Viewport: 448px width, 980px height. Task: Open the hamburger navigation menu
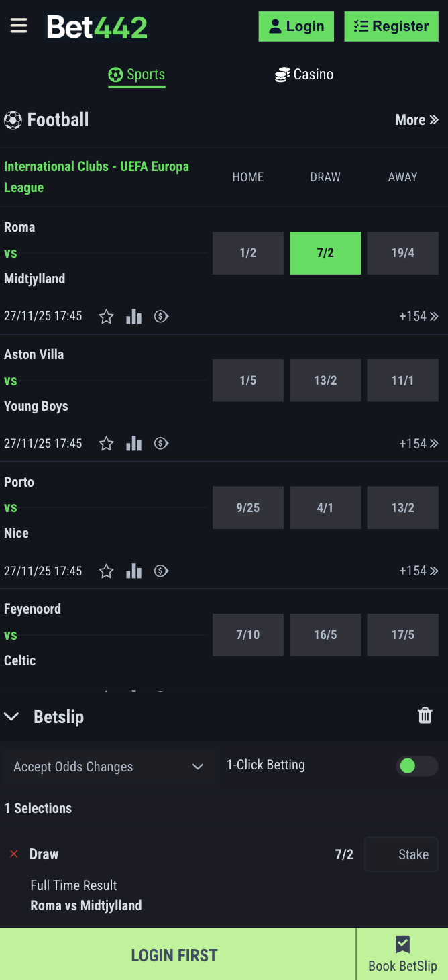pyautogui.click(x=18, y=26)
